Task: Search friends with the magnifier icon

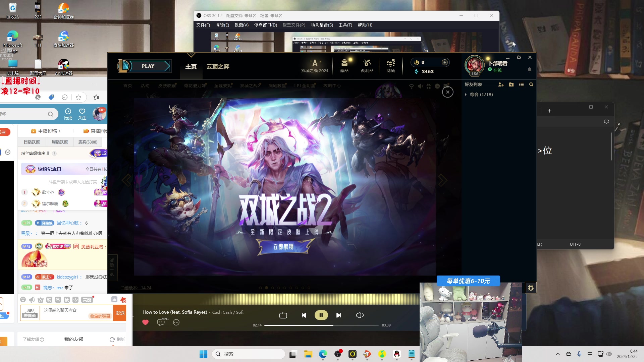Action: click(531, 84)
